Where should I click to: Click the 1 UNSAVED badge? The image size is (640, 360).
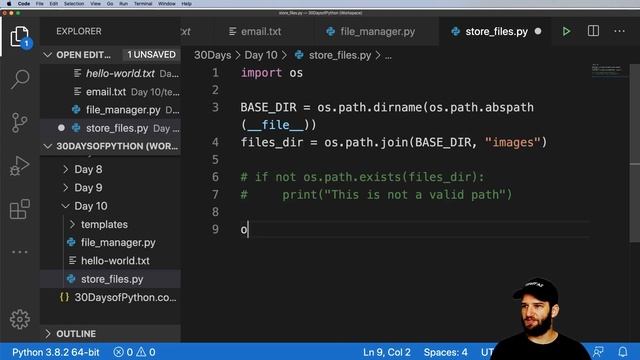151,55
